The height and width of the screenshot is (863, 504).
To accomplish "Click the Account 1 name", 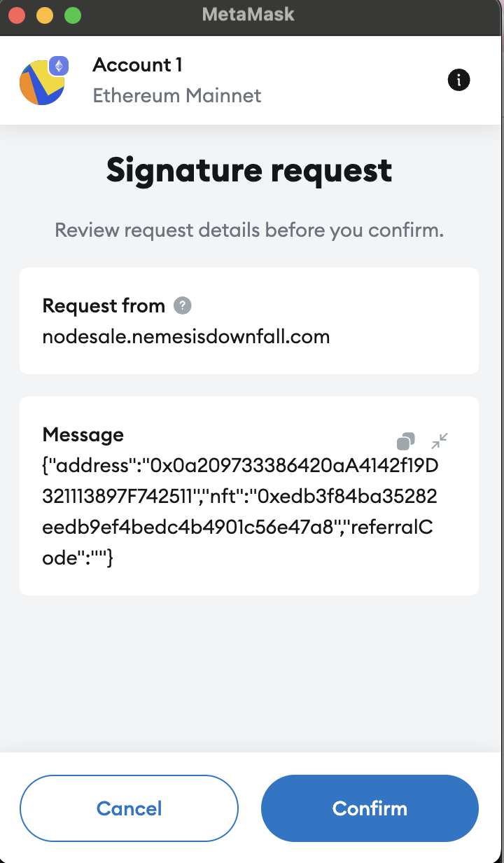I will tap(137, 65).
